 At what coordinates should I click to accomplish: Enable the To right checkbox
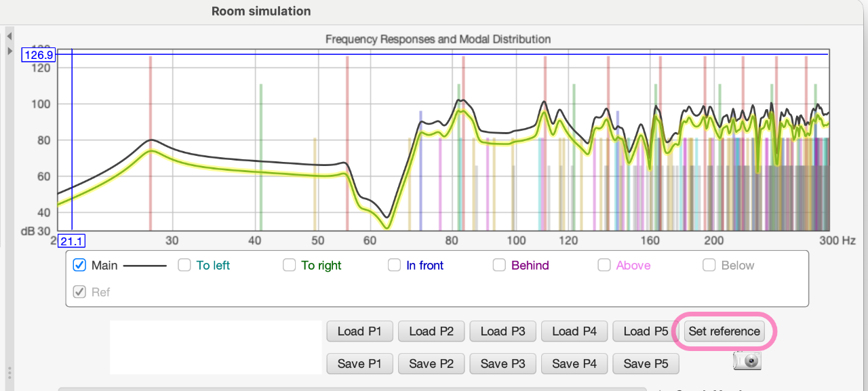pos(290,266)
